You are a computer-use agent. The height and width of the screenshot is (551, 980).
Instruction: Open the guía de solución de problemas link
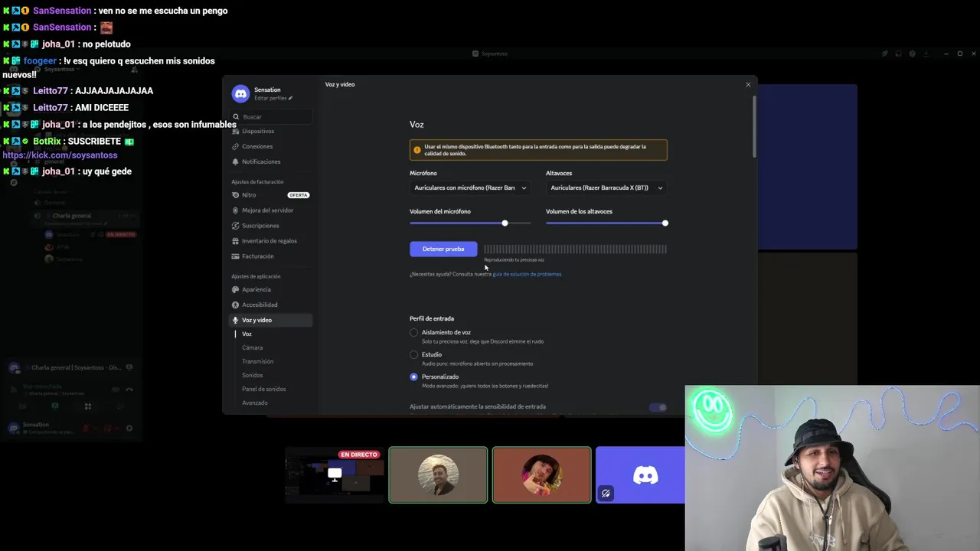527,274
